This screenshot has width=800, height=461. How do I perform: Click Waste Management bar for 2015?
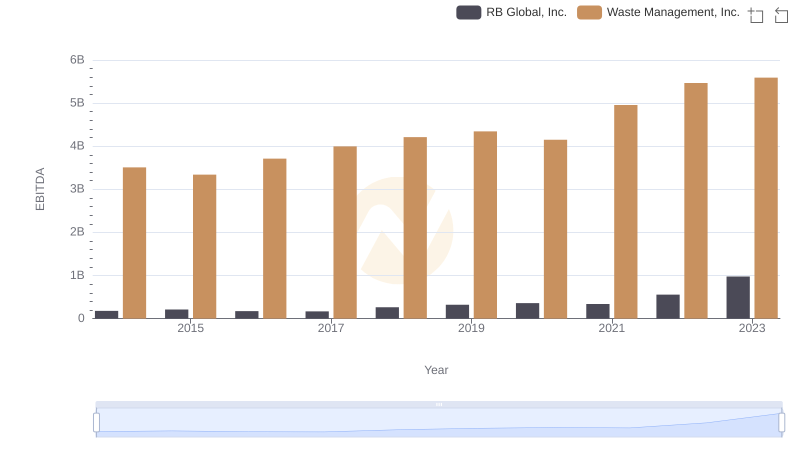point(205,246)
